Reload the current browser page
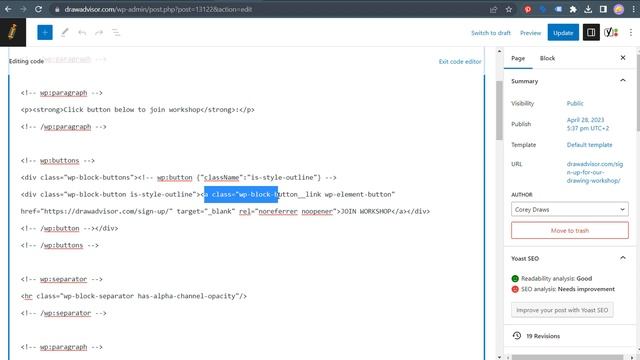 tap(38, 9)
